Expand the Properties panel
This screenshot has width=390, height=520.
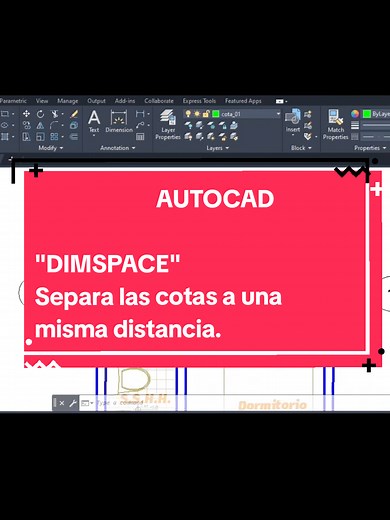pos(370,148)
